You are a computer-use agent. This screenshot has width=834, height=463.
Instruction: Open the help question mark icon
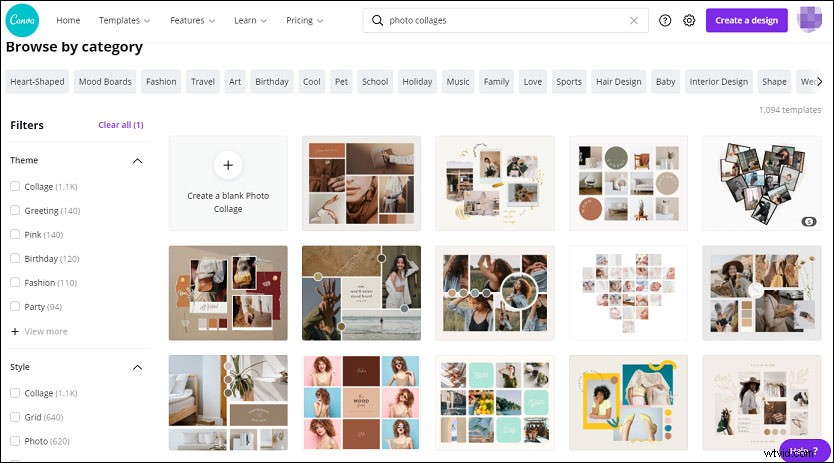665,20
